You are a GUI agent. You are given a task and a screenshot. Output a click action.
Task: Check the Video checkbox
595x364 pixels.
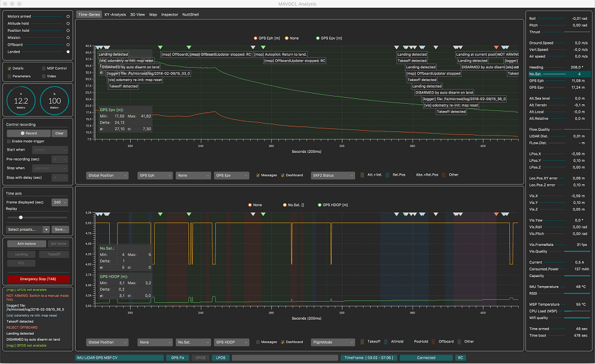[x=43, y=76]
